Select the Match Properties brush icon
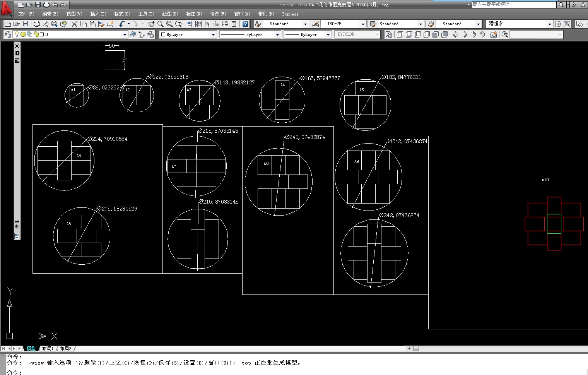588x375 pixels. [x=101, y=24]
